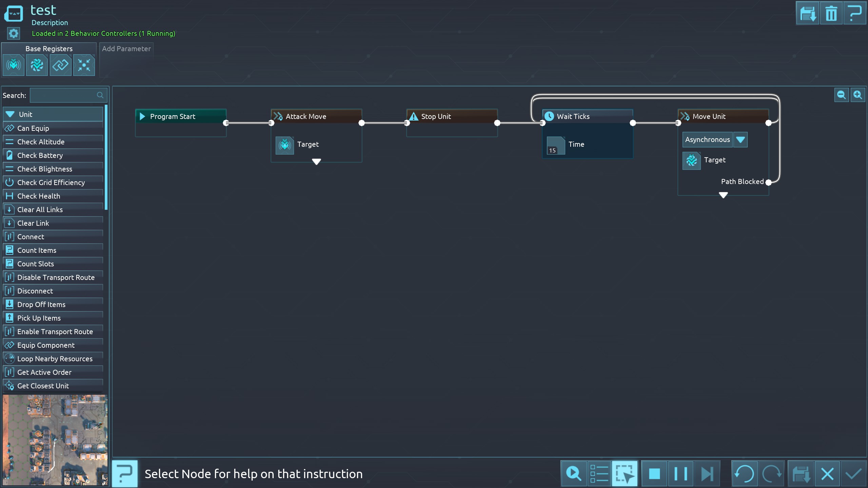Stop the running program

[654, 473]
